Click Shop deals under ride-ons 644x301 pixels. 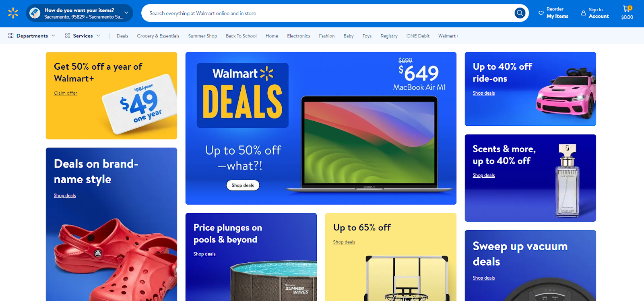[484, 93]
